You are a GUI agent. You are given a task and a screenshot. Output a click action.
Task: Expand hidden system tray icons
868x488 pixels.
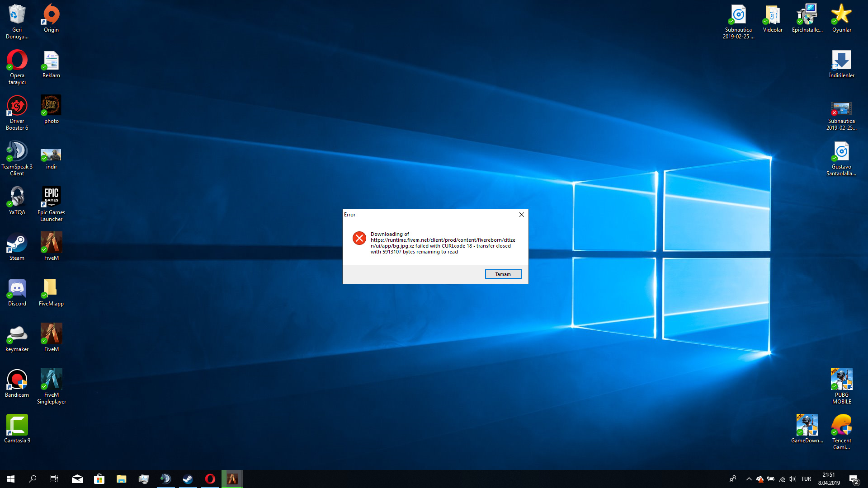coord(749,479)
